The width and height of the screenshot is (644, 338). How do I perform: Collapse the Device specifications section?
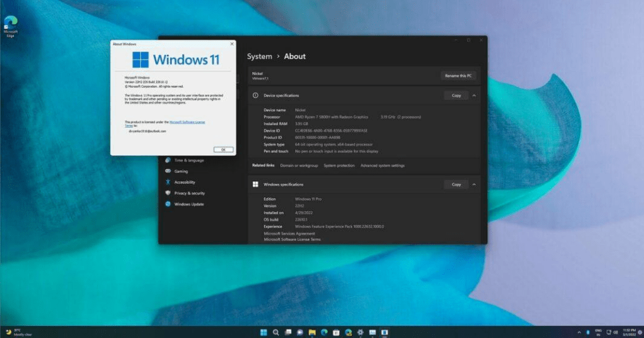pyautogui.click(x=474, y=95)
